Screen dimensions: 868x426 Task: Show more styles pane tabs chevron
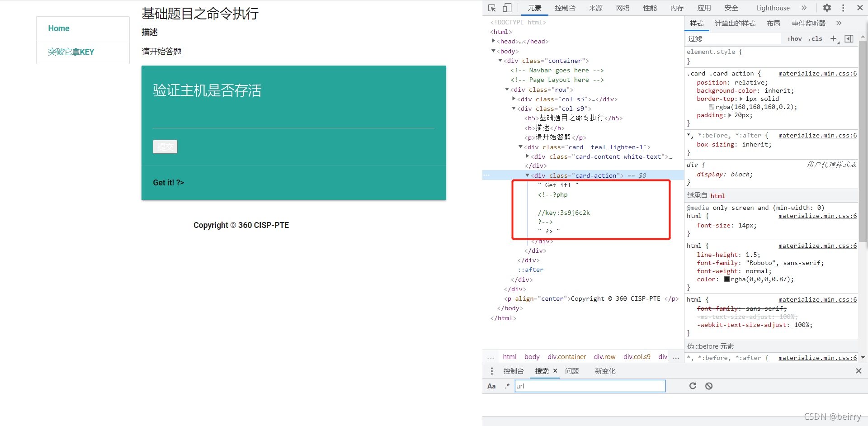[839, 23]
